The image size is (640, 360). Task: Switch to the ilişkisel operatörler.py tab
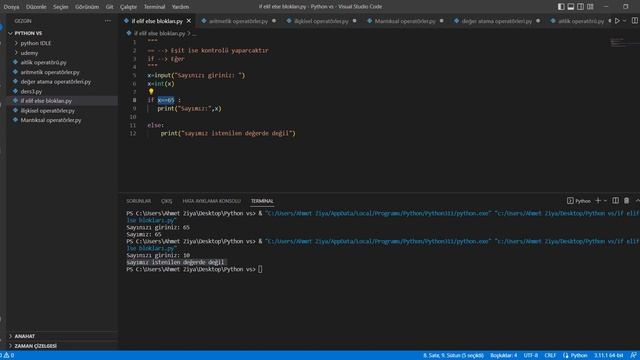click(322, 21)
